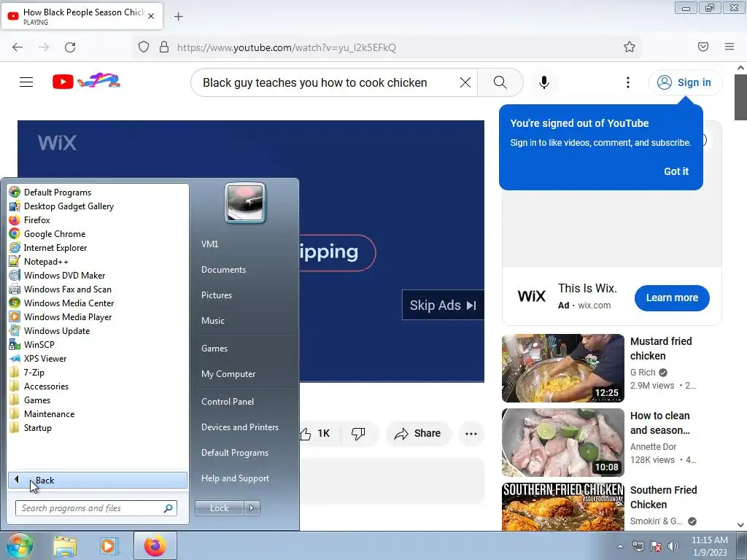Open the Firefox application menu

(x=729, y=47)
